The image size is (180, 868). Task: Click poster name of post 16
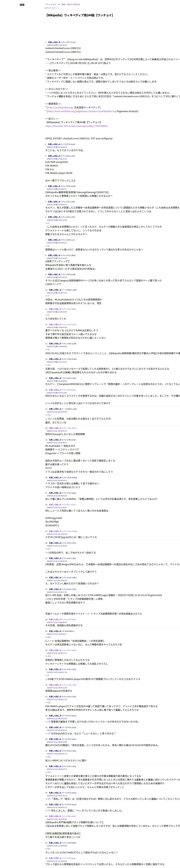tap(55, 390)
